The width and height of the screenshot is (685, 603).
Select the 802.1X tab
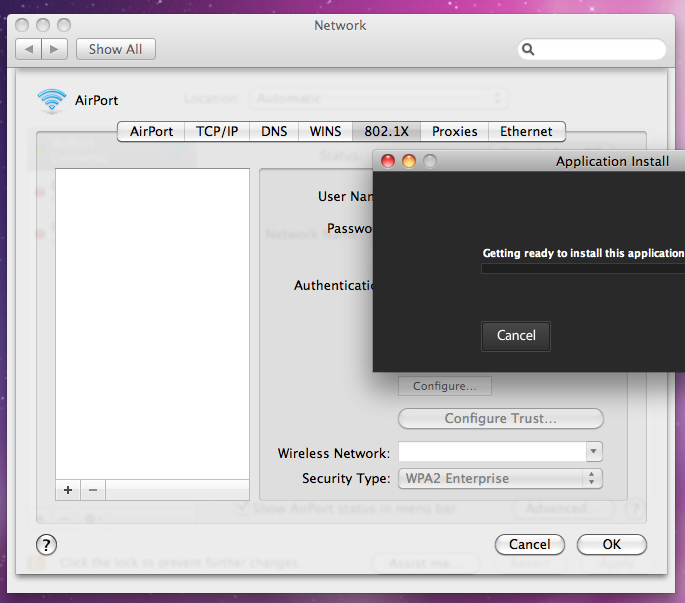387,132
